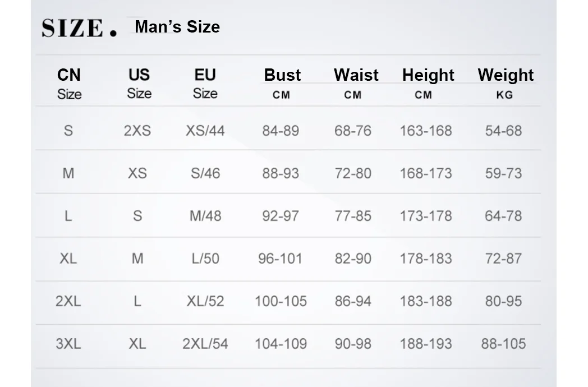This screenshot has width=588, height=387.
Task: Select the EU Size column header
Action: 205,83
